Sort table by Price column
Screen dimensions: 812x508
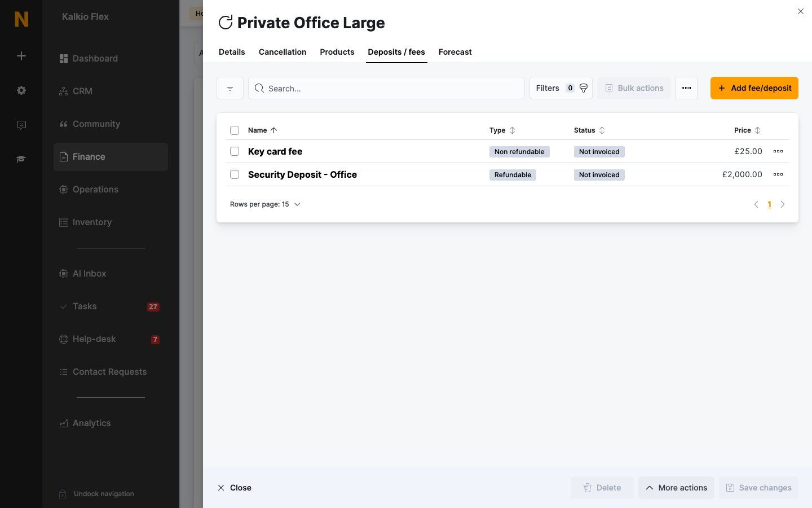coord(747,130)
